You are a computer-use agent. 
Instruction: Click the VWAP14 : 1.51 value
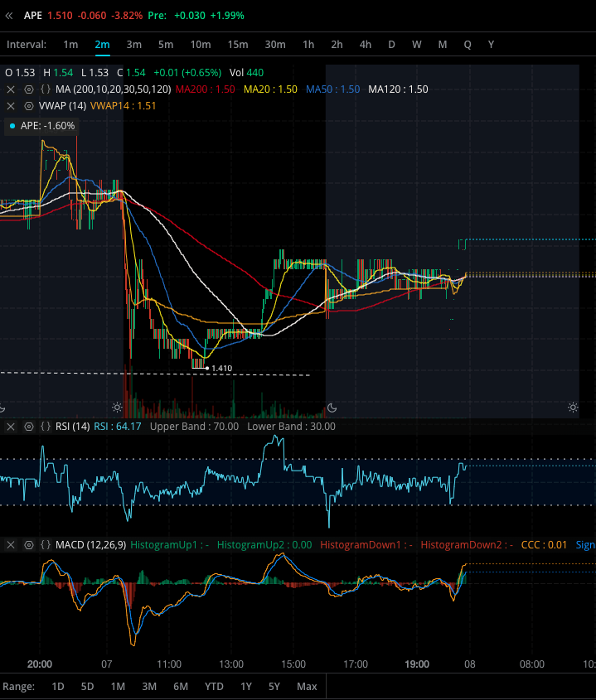point(123,106)
